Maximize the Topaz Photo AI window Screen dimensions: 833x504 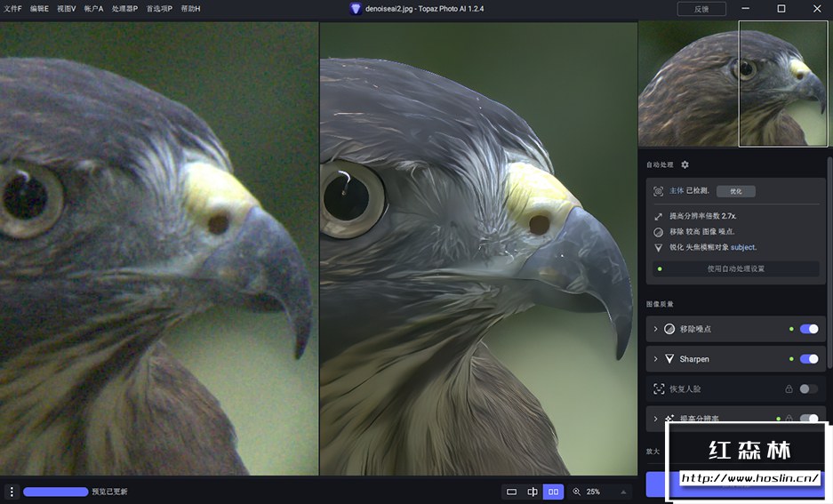coord(781,9)
